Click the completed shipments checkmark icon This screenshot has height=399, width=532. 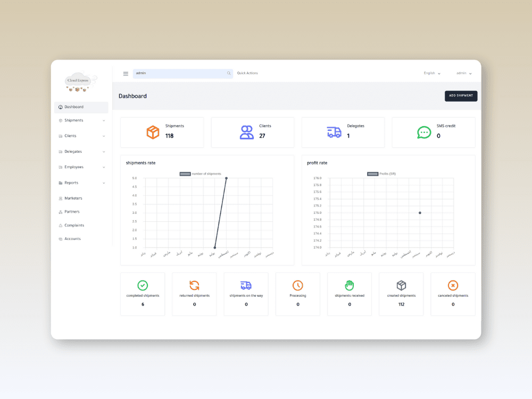coord(143,285)
